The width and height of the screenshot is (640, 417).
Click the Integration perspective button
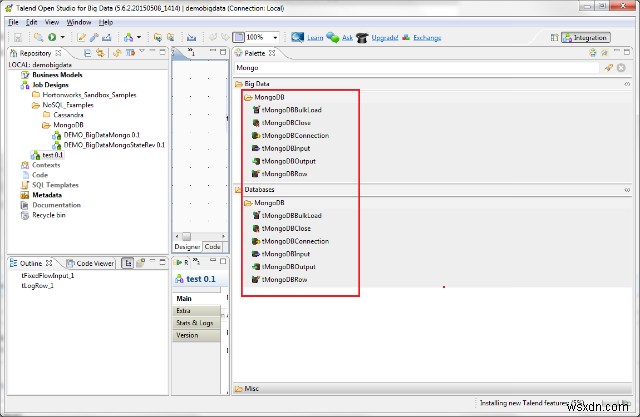[x=586, y=38]
